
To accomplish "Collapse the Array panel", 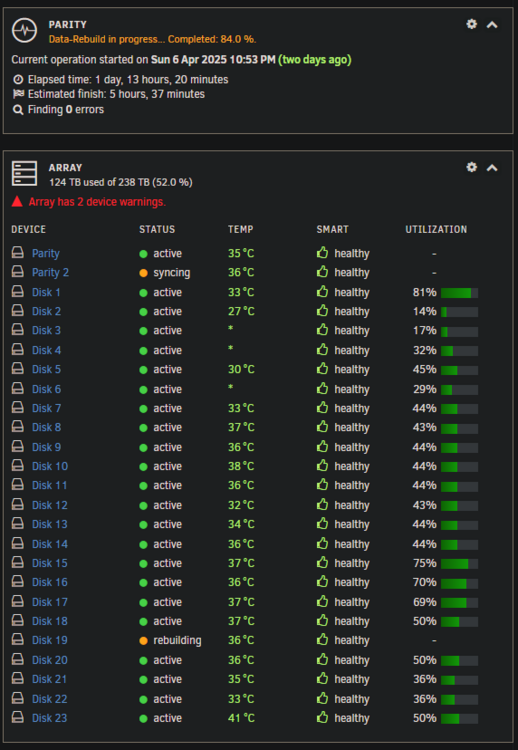I will 492,168.
